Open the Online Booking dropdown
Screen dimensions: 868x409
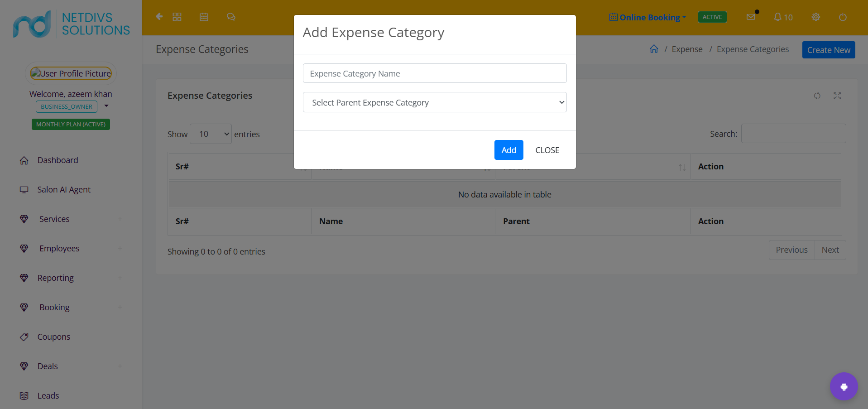[x=647, y=17]
